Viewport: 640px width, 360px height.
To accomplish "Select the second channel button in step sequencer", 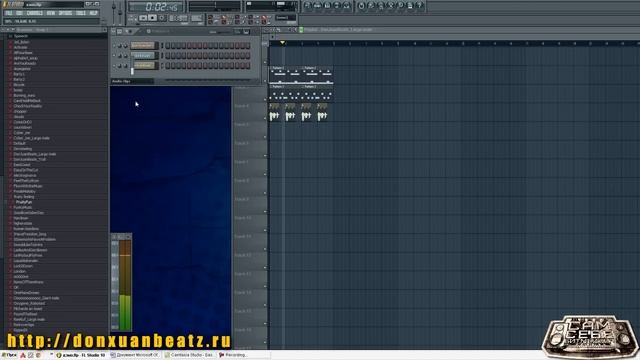I will pos(142,56).
